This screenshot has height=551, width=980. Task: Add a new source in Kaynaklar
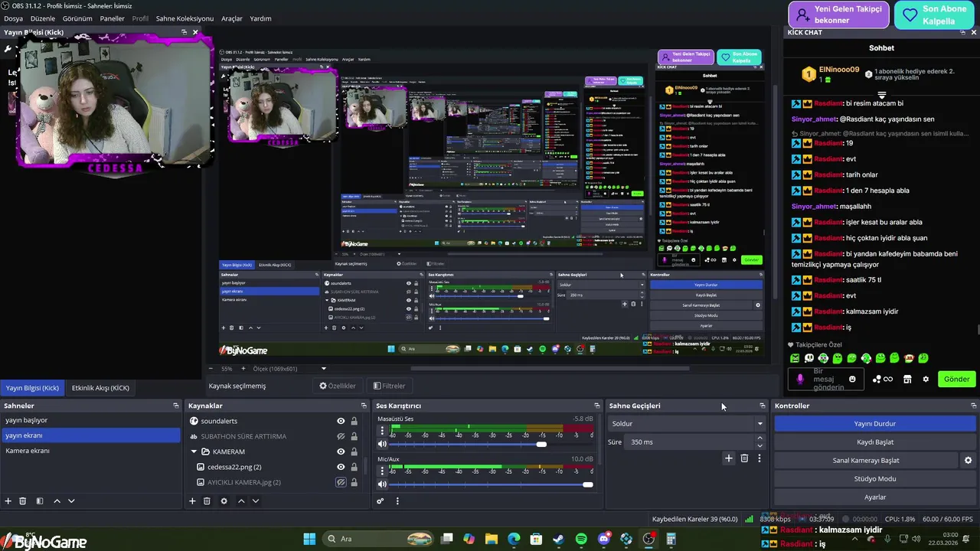192,501
